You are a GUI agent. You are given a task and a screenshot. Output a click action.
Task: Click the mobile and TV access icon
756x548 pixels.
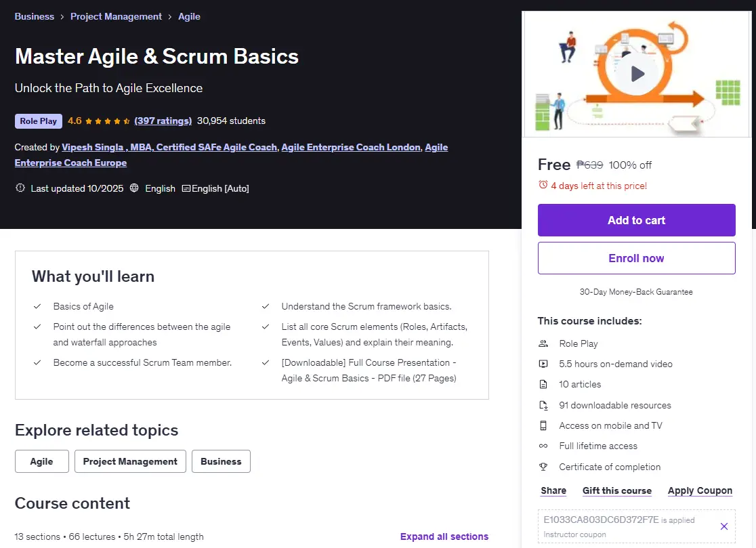click(543, 425)
